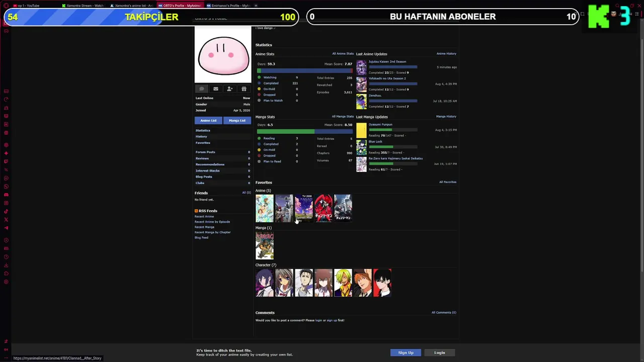Open the Jujutsu Kaisen 2nd Season title link

(x=387, y=62)
